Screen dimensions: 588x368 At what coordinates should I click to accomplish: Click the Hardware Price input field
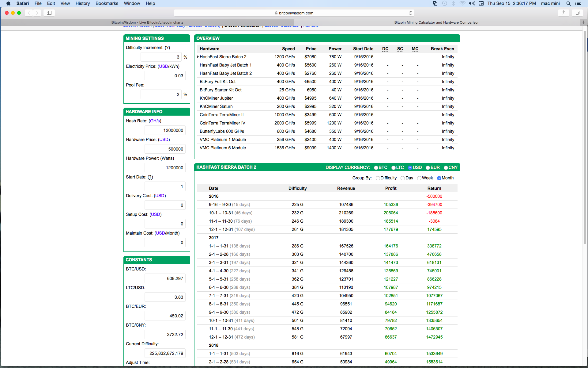point(165,149)
